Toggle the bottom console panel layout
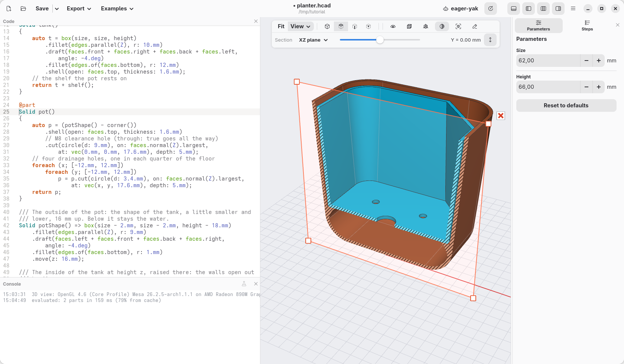This screenshot has height=364, width=624. 514,9
